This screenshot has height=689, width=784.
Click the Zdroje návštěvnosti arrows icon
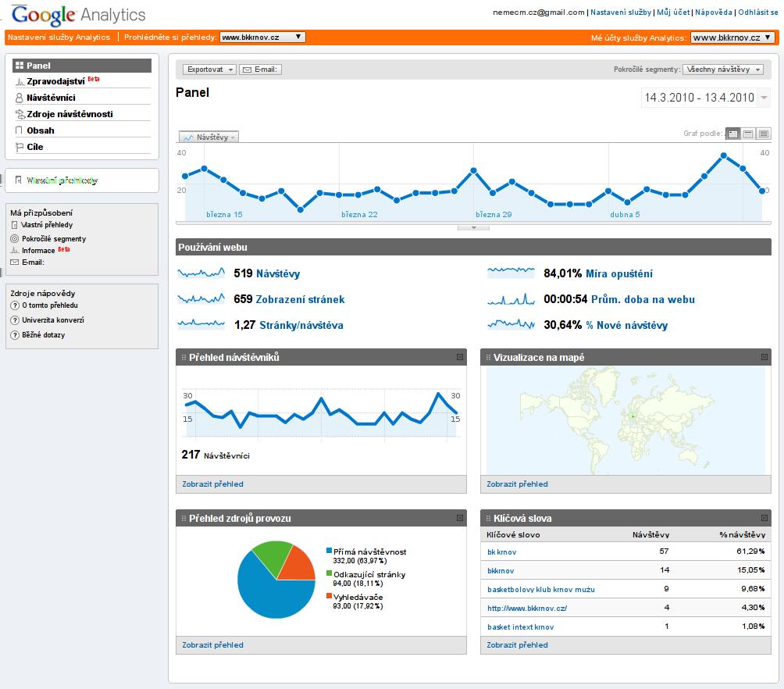coord(20,114)
